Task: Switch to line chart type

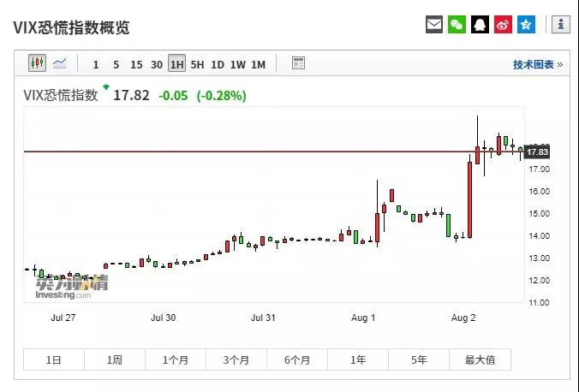Action: (60, 63)
